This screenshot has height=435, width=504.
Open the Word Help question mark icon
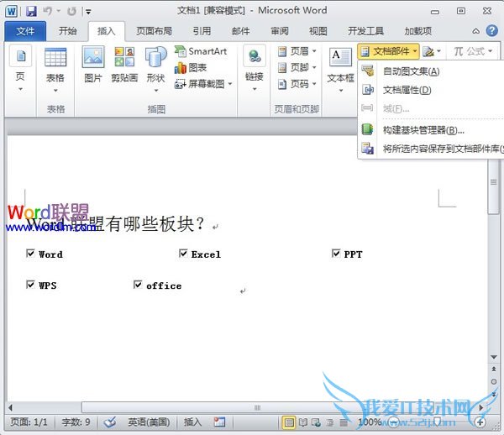click(x=491, y=31)
